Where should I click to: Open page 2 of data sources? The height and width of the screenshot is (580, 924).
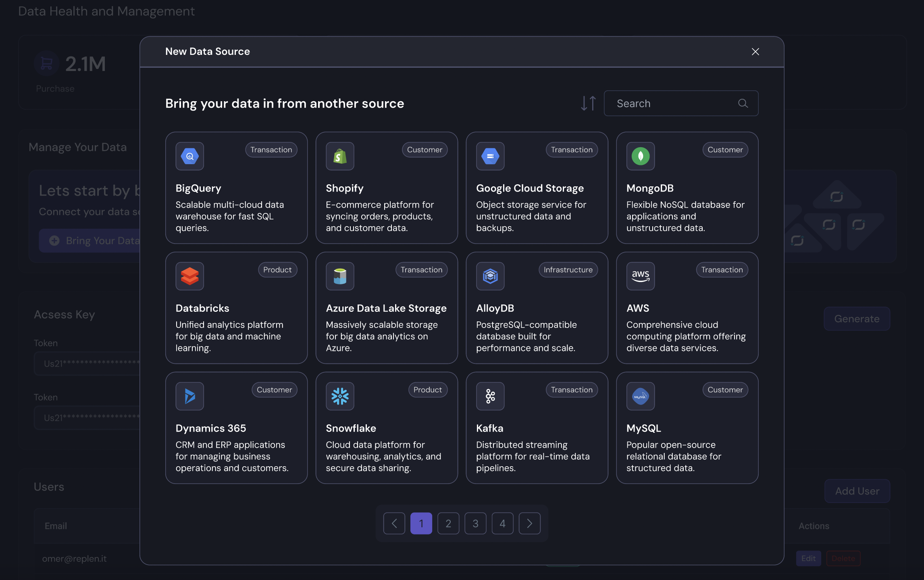pyautogui.click(x=448, y=524)
